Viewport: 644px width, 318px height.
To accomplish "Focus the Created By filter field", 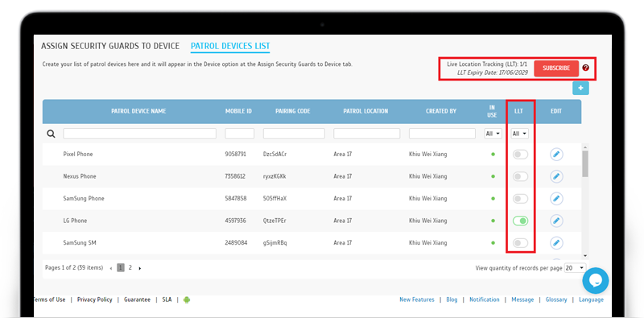I will [x=442, y=134].
